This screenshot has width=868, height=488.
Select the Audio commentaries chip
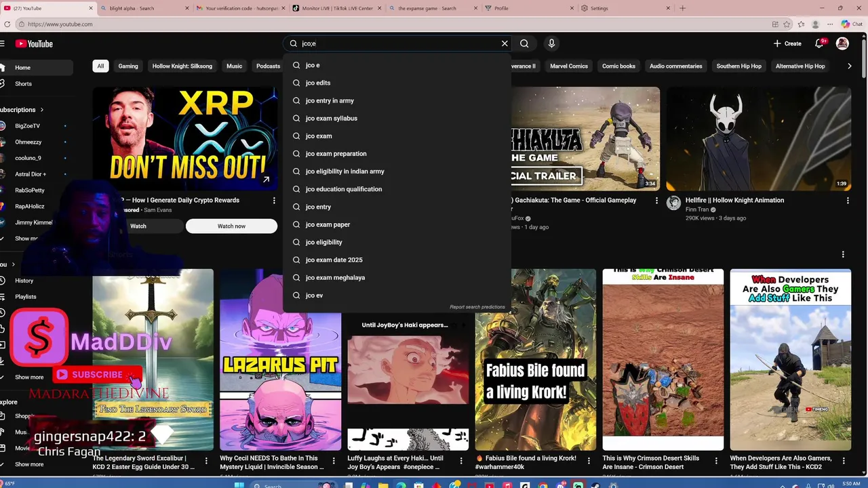(676, 66)
